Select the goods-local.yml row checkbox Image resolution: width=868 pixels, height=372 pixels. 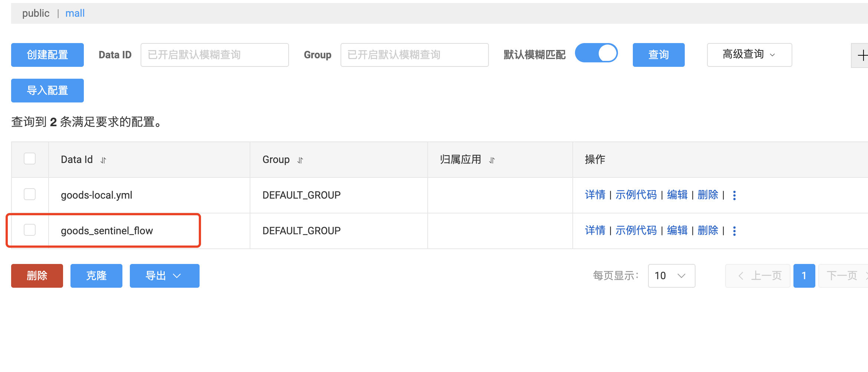point(30,195)
